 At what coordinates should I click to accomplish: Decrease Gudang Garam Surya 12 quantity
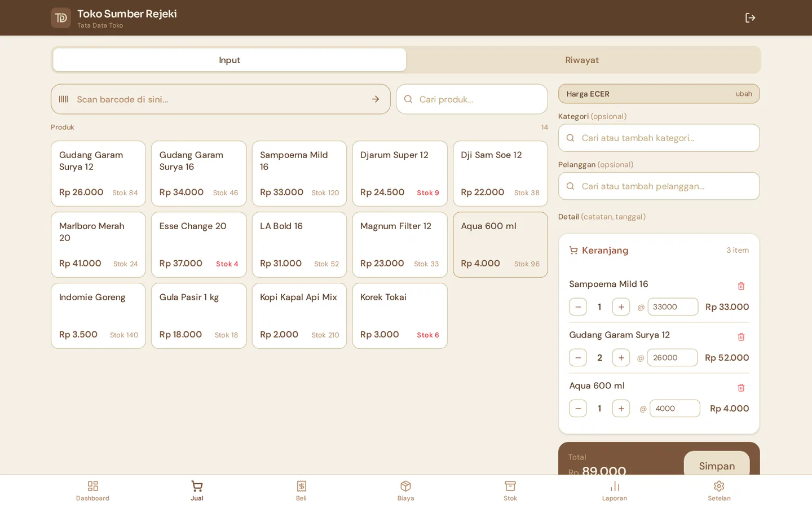[578, 358]
